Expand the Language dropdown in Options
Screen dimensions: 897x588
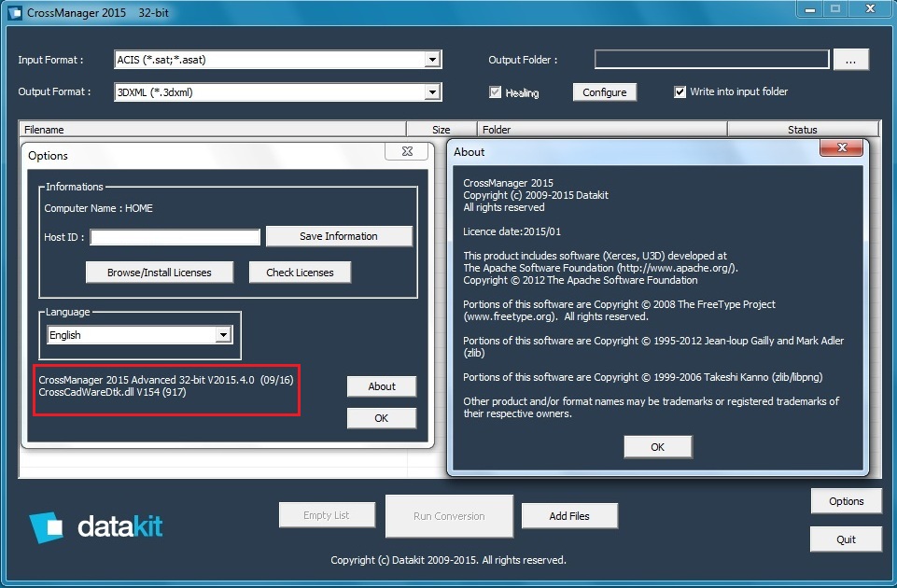tap(223, 335)
